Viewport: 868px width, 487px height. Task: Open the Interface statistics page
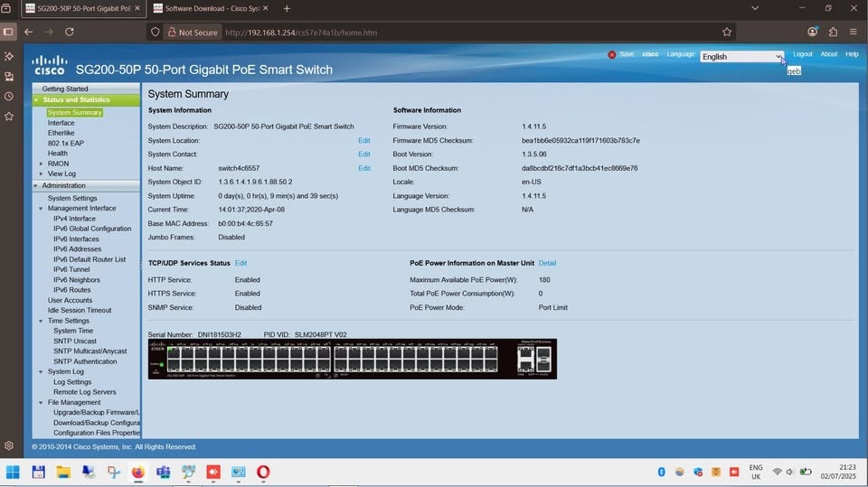(x=61, y=123)
